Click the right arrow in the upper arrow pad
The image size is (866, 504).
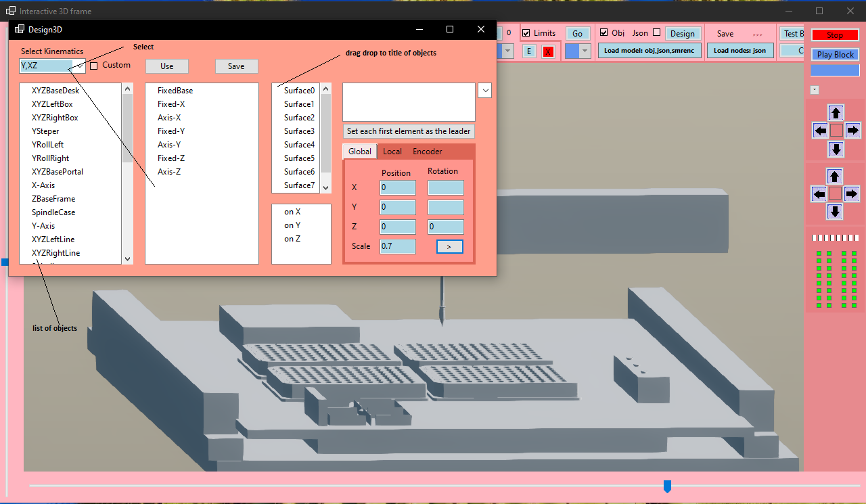(852, 130)
